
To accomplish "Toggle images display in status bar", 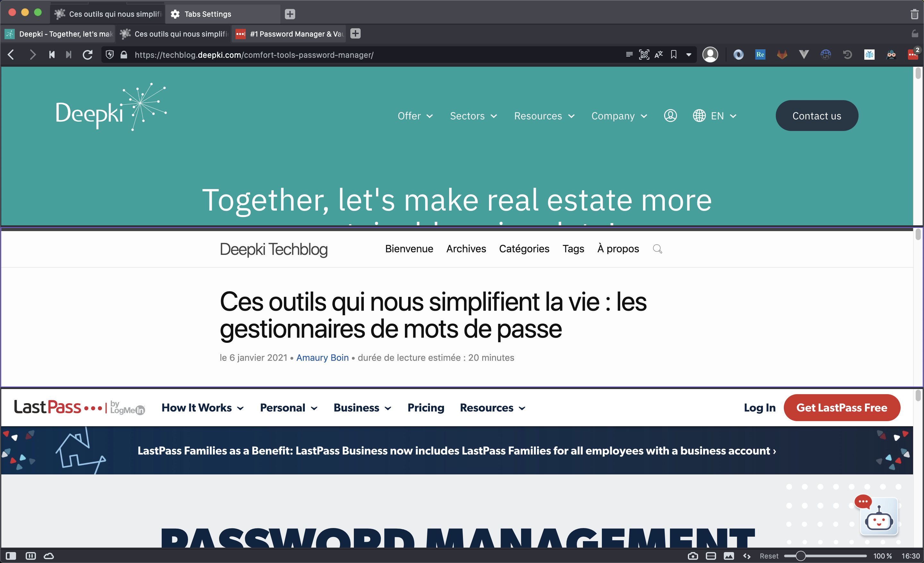I will click(729, 556).
